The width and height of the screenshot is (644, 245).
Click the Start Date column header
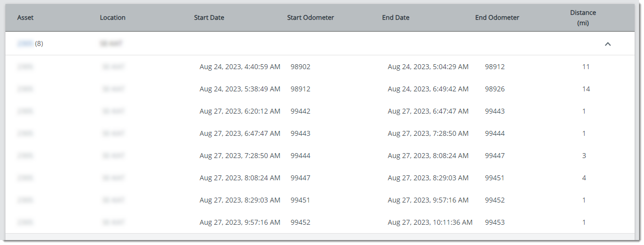click(209, 17)
